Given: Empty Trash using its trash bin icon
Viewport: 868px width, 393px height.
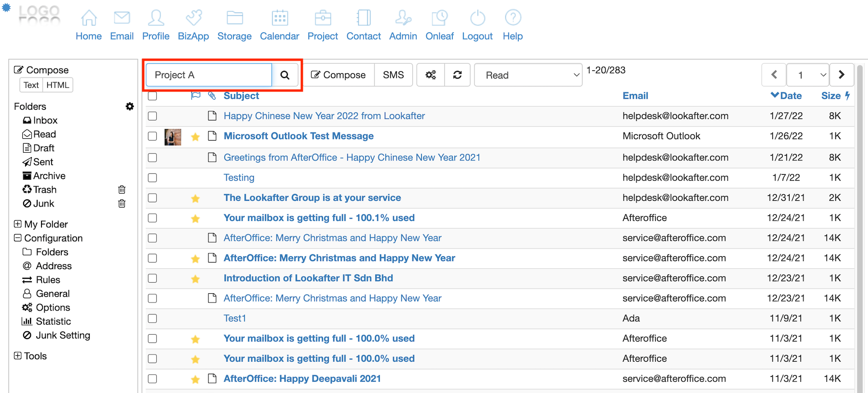Looking at the screenshot, I should pyautogui.click(x=122, y=190).
